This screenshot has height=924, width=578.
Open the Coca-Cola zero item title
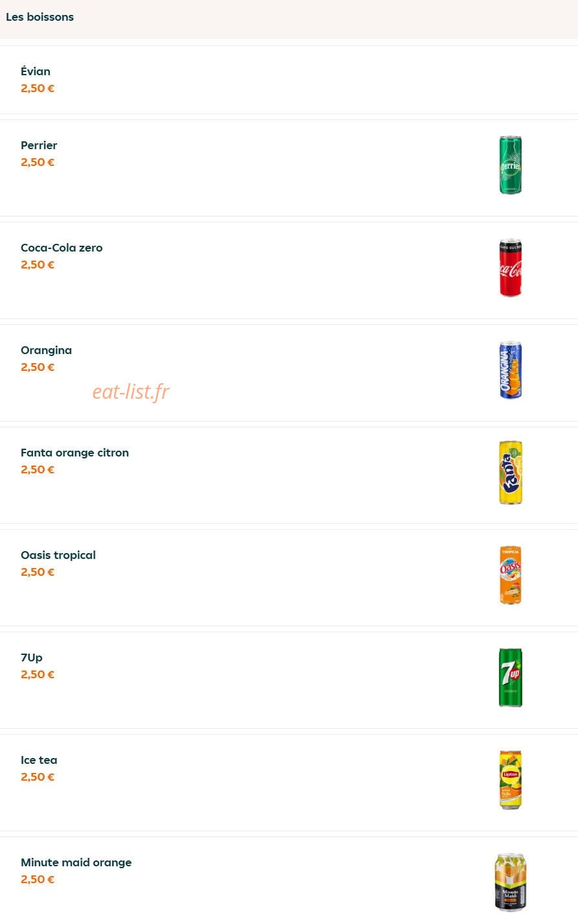pyautogui.click(x=62, y=248)
